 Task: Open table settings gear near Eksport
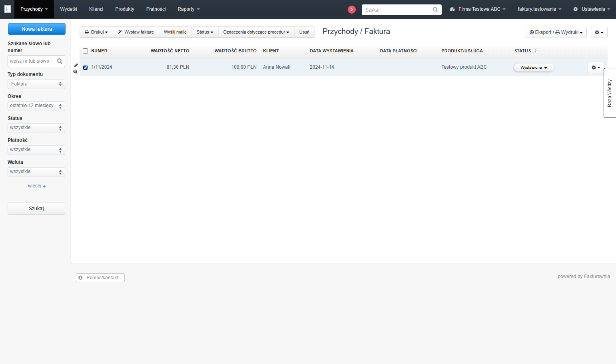click(599, 32)
